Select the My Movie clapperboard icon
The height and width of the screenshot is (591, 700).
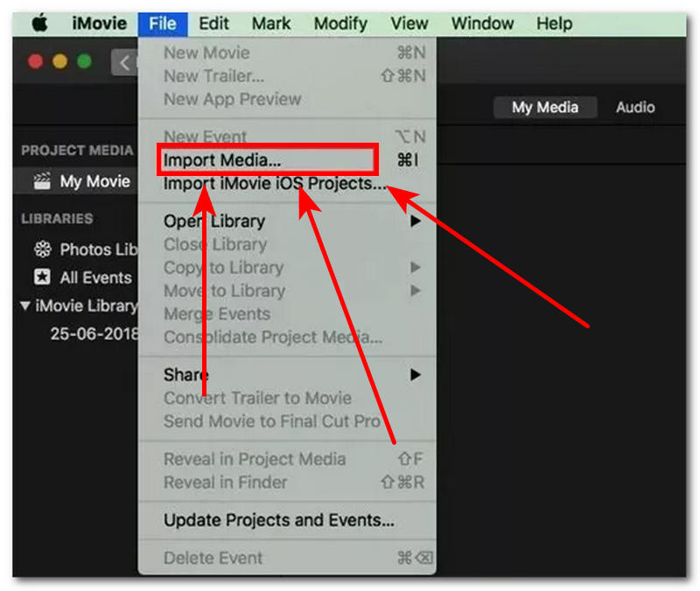coord(42,181)
